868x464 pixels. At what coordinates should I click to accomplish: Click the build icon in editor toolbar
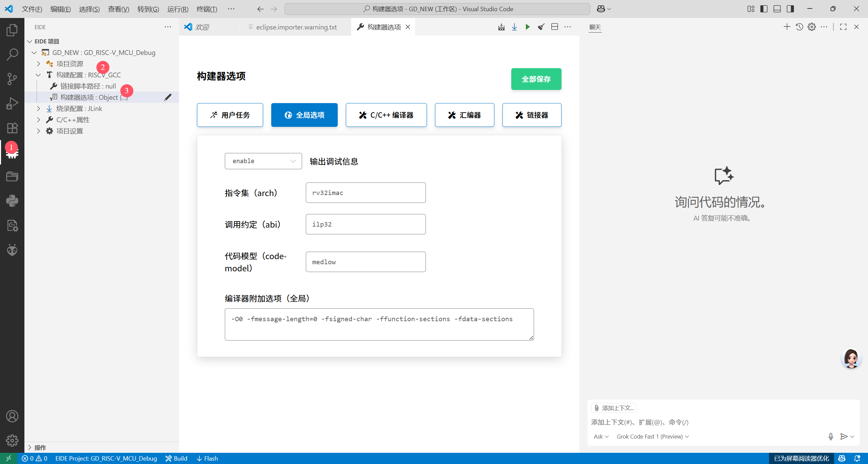[501, 27]
